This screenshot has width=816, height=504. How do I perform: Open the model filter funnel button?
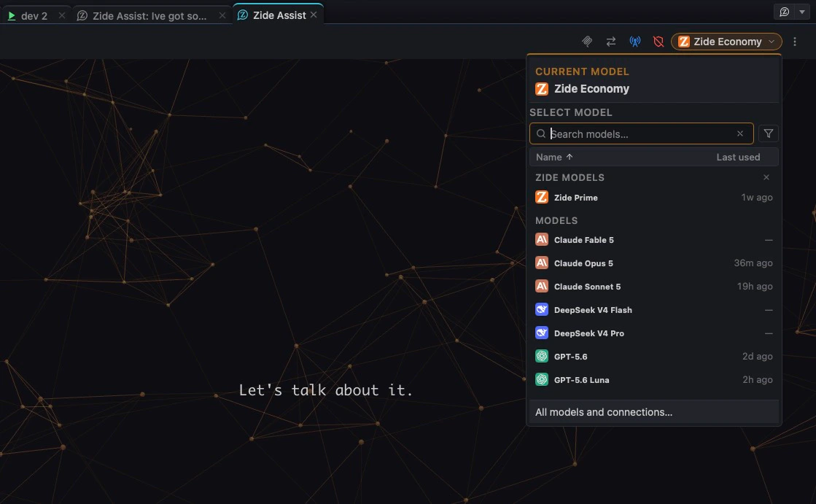click(x=769, y=133)
